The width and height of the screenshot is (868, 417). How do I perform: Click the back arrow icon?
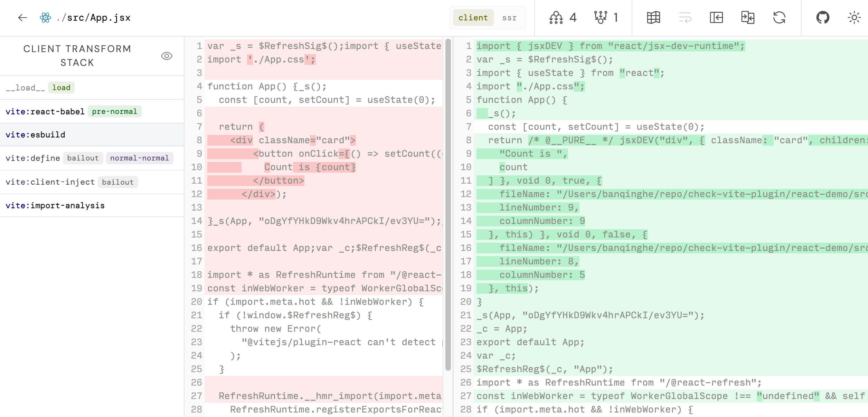click(22, 18)
